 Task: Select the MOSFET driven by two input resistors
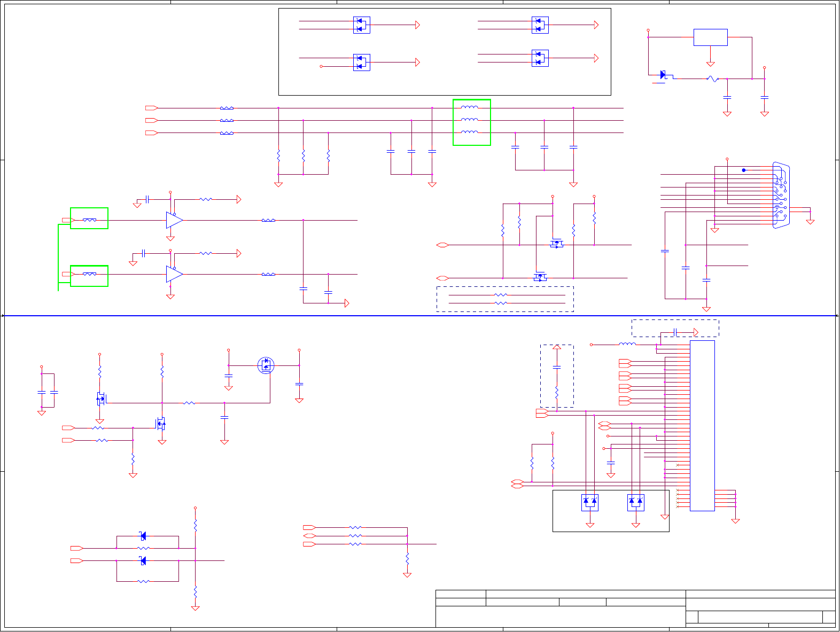point(160,425)
